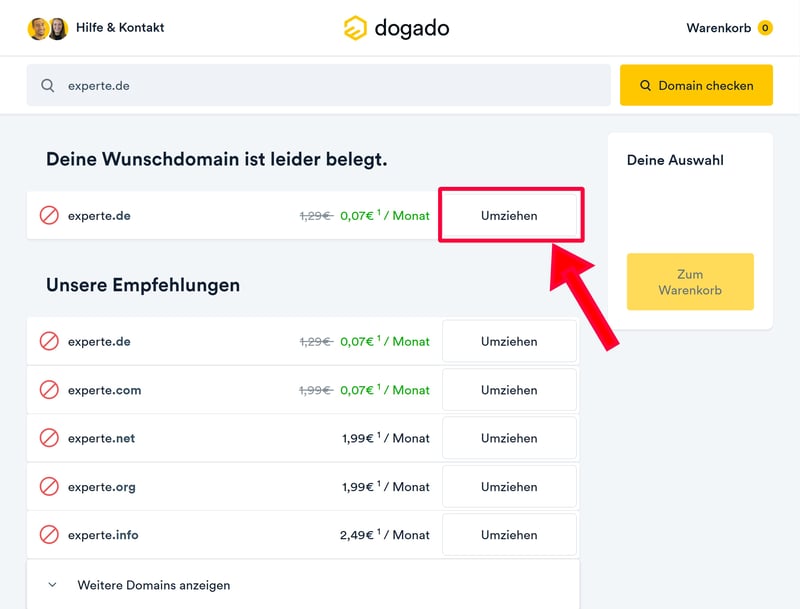This screenshot has width=800, height=609.
Task: Click unavailable icon next to experte.net
Action: pos(49,438)
